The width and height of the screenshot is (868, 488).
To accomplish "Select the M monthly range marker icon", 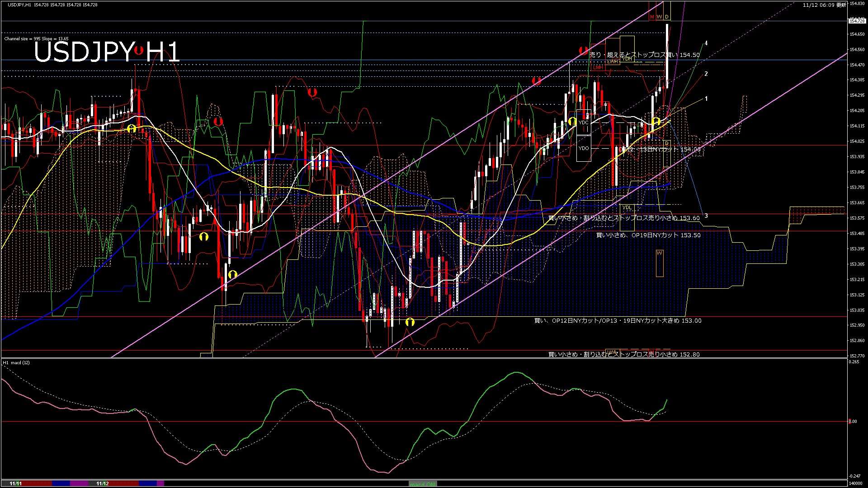I will tap(651, 17).
